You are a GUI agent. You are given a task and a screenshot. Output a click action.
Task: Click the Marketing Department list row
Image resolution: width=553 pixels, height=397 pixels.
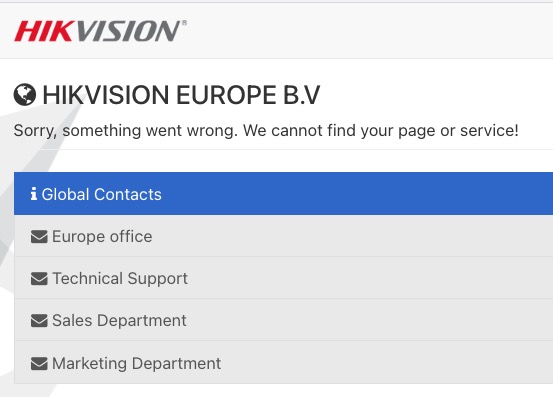284,362
